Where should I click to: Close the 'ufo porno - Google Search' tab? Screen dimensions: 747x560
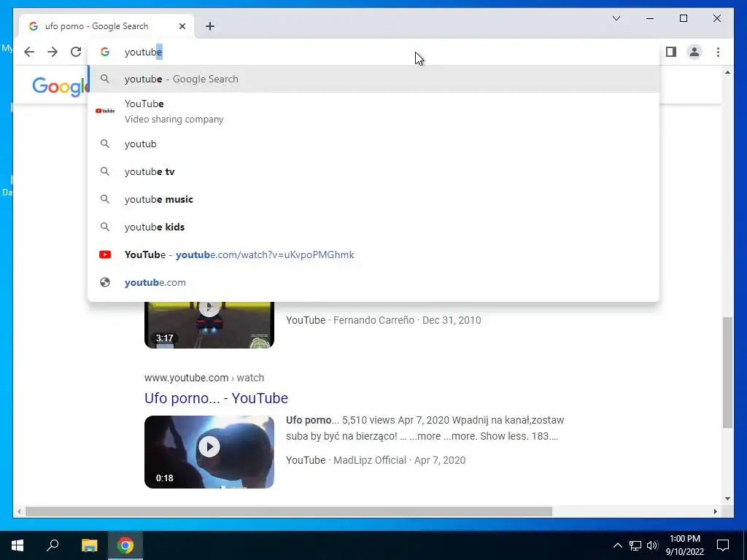pyautogui.click(x=182, y=26)
